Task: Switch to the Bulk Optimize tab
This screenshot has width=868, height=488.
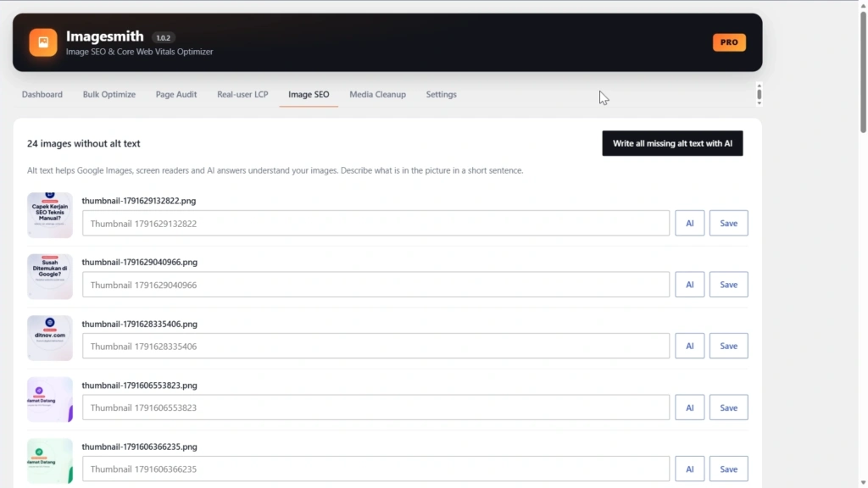Action: click(x=109, y=94)
